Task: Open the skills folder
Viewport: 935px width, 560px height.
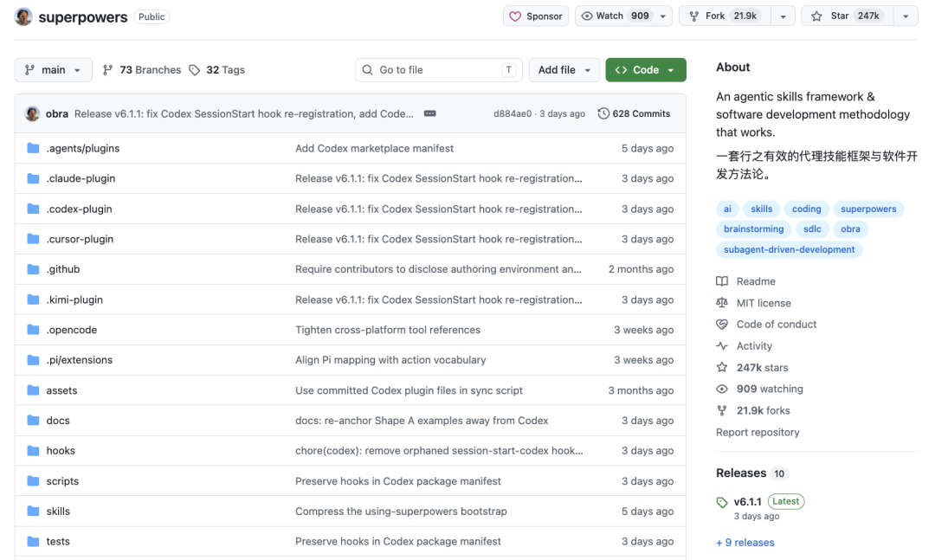Action: point(58,511)
